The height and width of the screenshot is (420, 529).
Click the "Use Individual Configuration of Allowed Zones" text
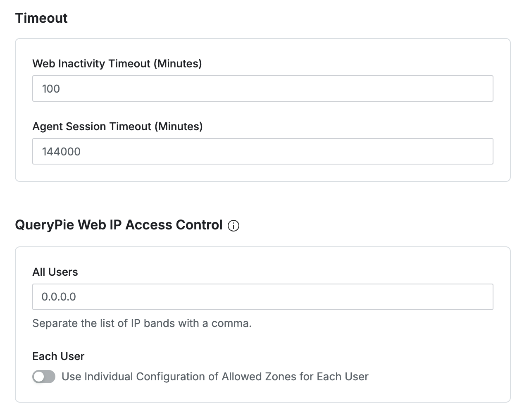[215, 377]
